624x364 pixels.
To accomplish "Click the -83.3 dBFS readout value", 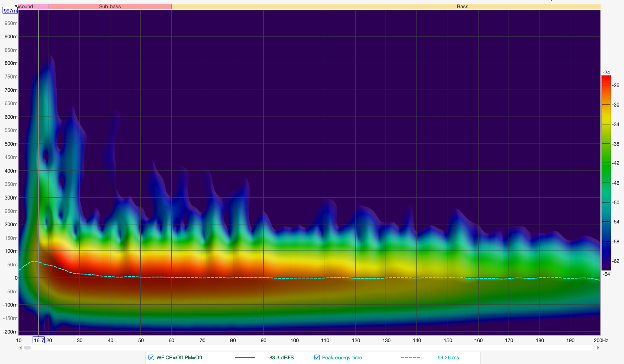I will point(280,358).
